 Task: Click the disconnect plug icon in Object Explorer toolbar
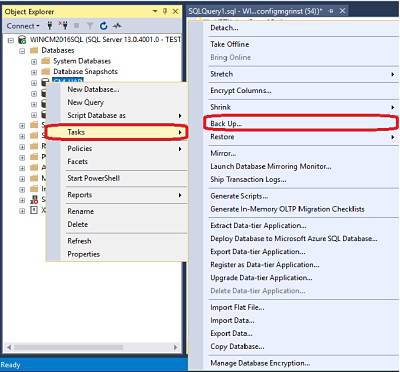pos(63,26)
